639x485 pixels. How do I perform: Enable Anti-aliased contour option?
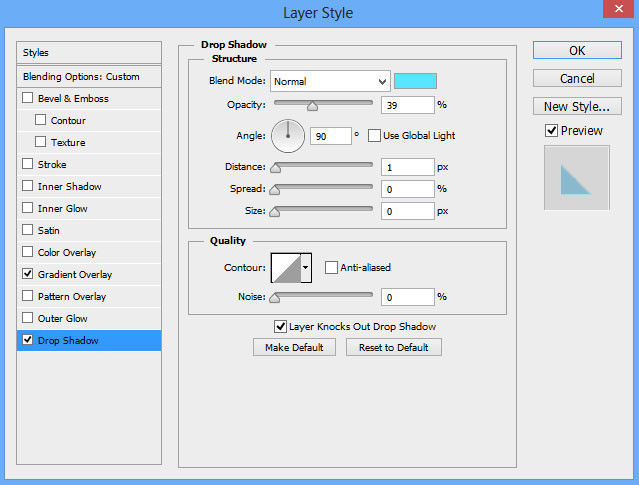click(332, 267)
